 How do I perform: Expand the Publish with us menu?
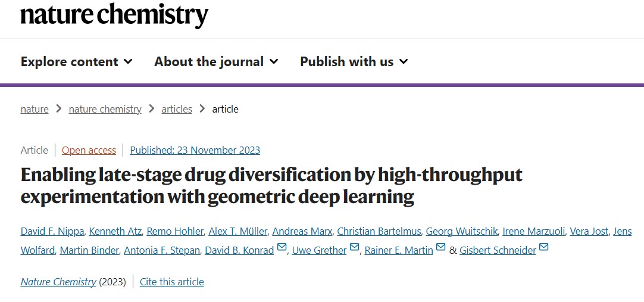point(354,61)
